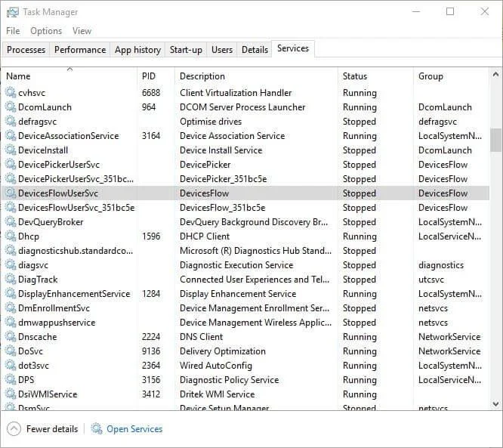Open the File menu
Screen dimensions: 503x448
13,31
